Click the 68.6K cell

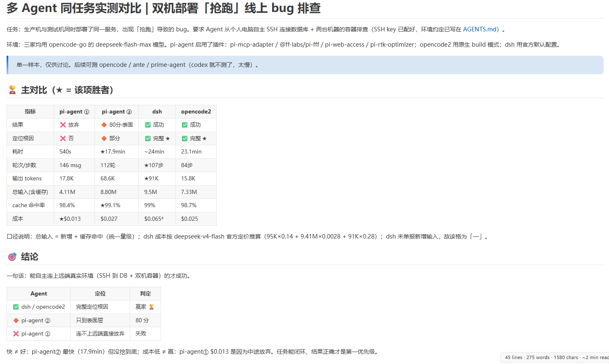coord(117,178)
